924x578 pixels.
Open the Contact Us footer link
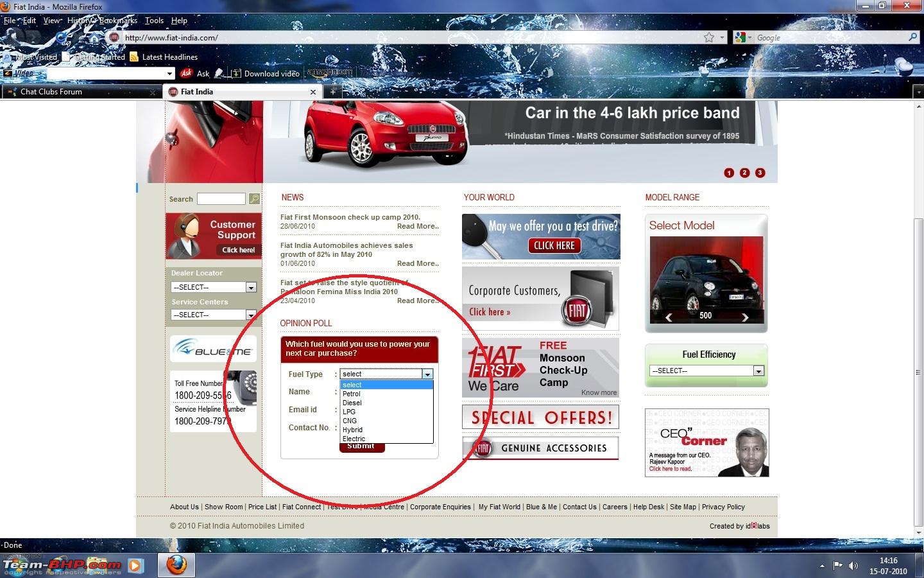click(x=579, y=507)
